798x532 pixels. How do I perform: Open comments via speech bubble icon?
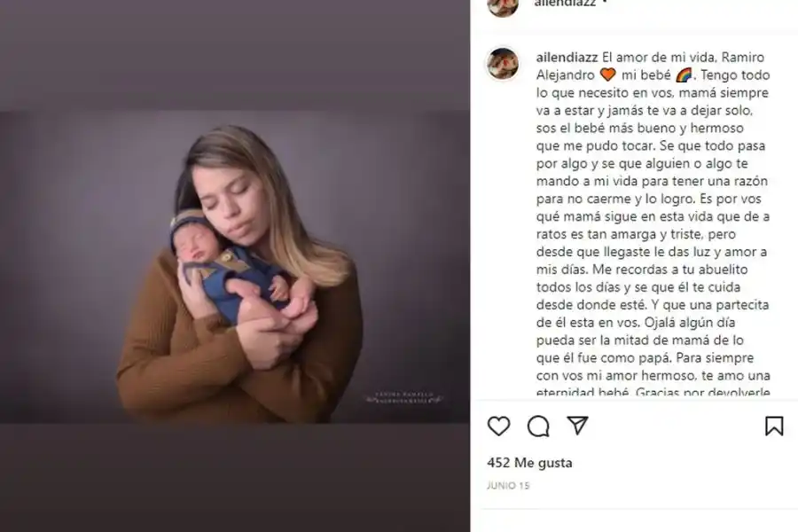[538, 426]
